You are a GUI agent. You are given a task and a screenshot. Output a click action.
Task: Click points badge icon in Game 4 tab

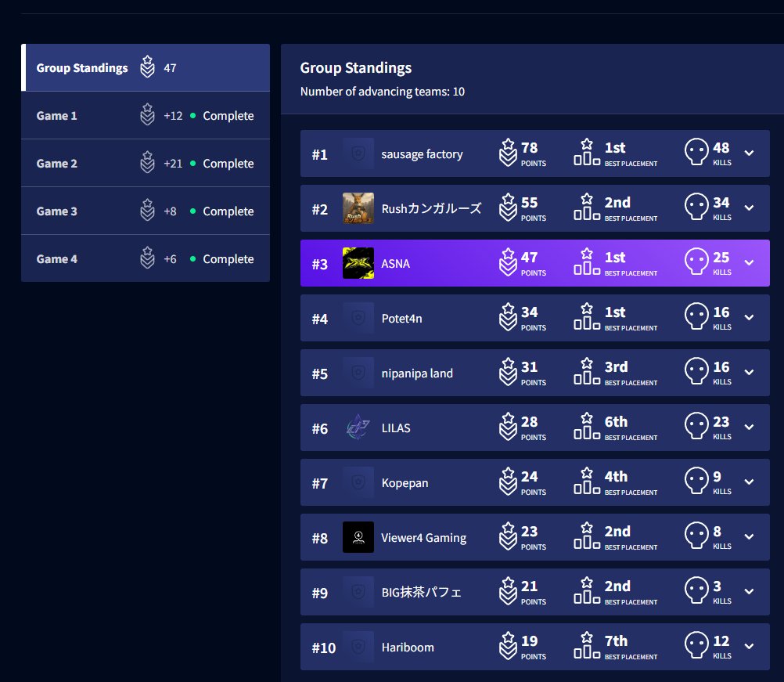click(147, 258)
